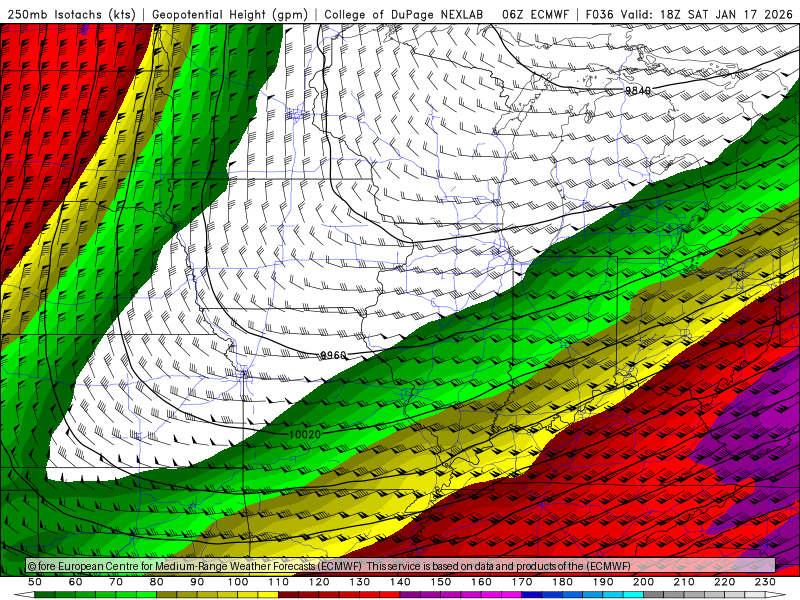Click the left arrow end of the colorbar
800x600 pixels.
coord(23,595)
